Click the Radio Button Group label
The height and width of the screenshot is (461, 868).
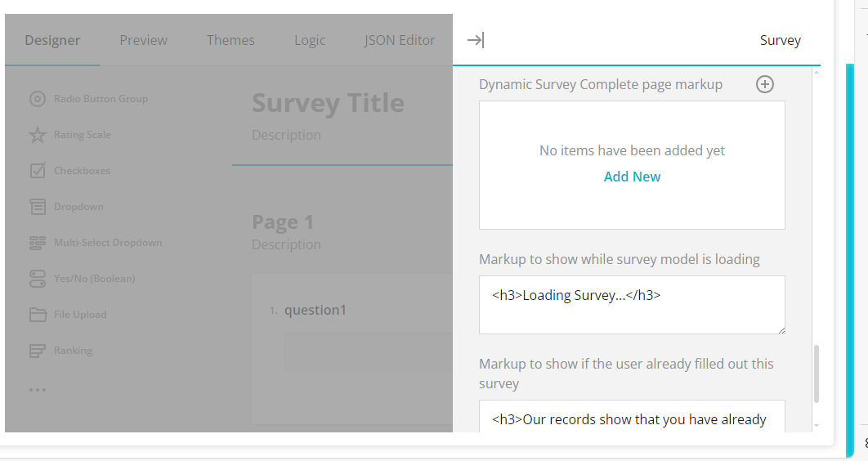[x=101, y=99]
